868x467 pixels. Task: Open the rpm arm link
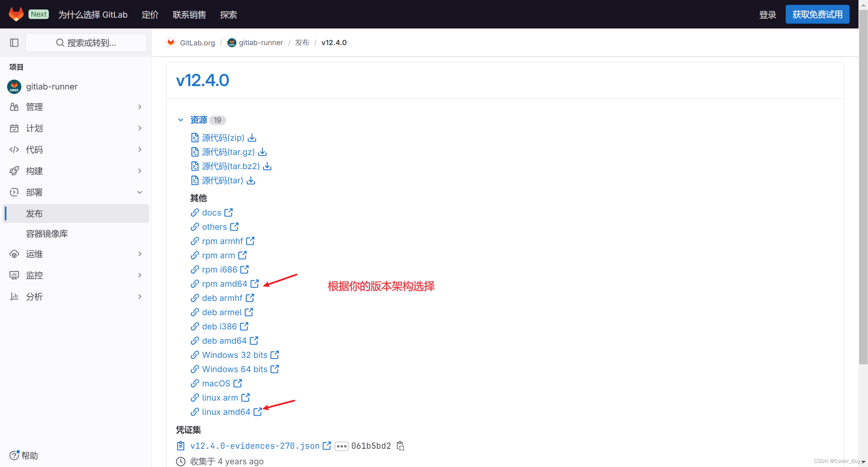pos(218,255)
